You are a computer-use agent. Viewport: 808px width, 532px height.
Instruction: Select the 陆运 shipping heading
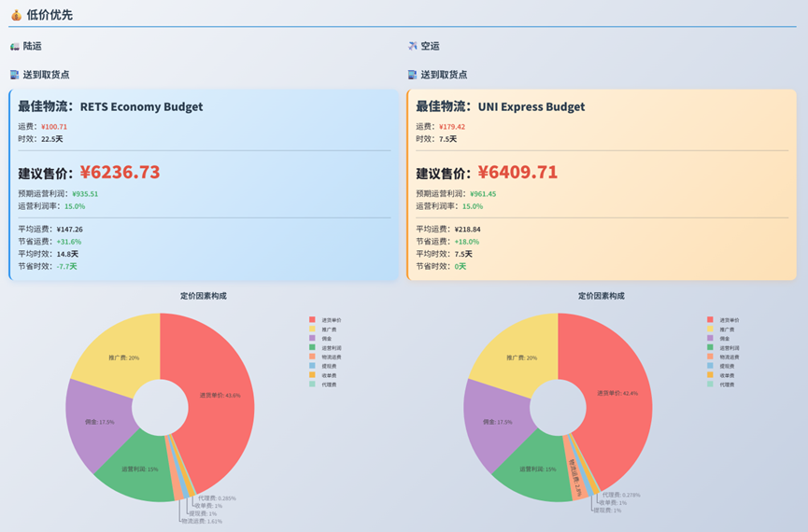click(x=33, y=46)
